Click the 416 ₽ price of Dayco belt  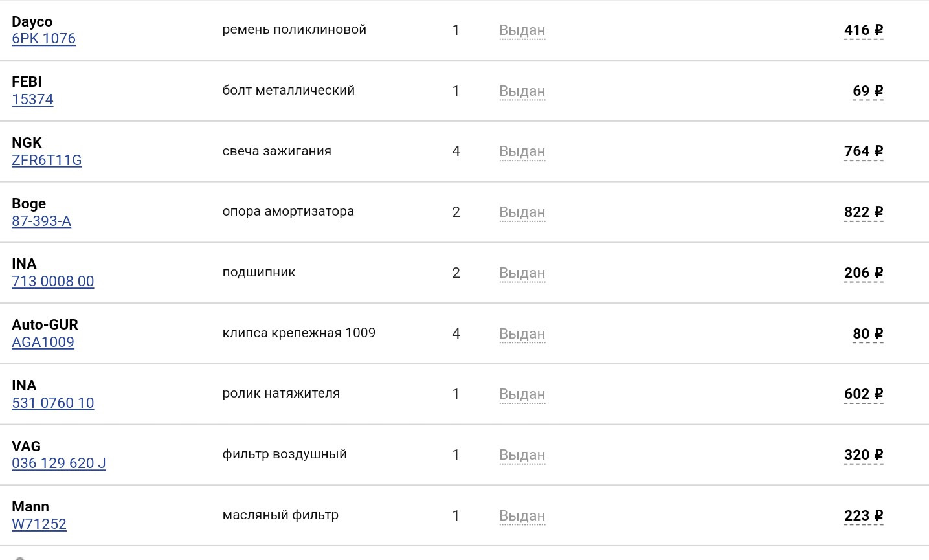point(863,30)
